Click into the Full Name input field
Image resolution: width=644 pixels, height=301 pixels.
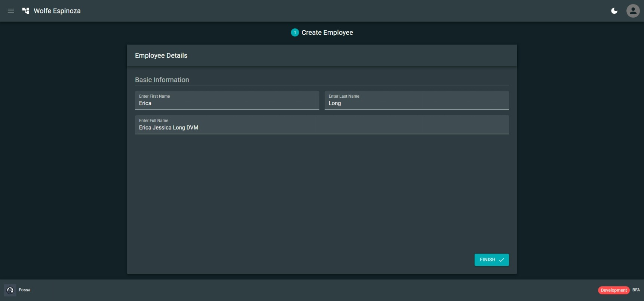[x=322, y=128]
